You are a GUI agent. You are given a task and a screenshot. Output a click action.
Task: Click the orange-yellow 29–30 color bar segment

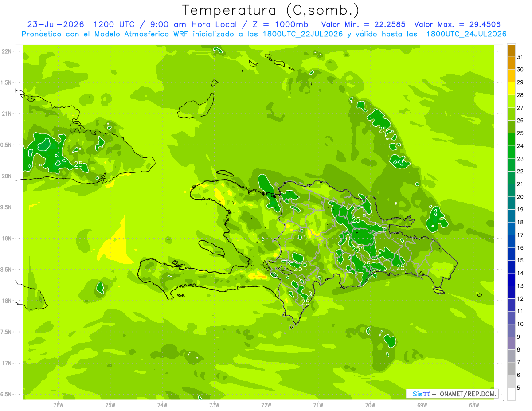point(511,76)
